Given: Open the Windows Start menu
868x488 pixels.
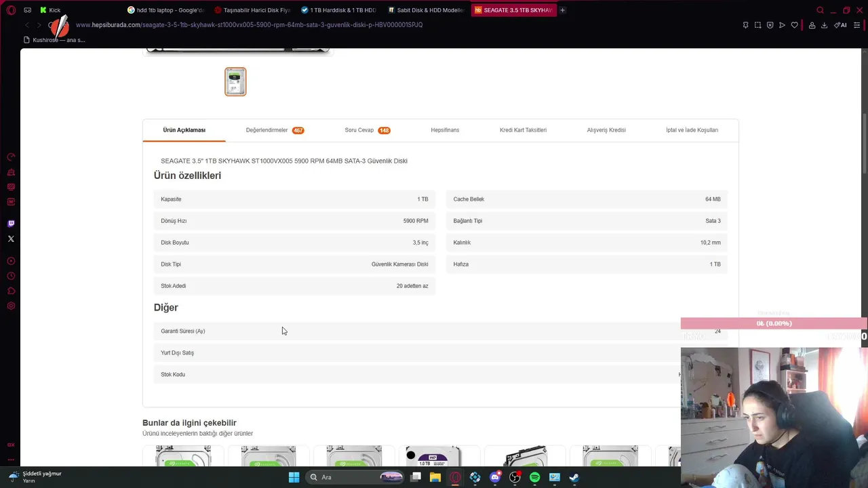Looking at the screenshot, I should (x=294, y=477).
